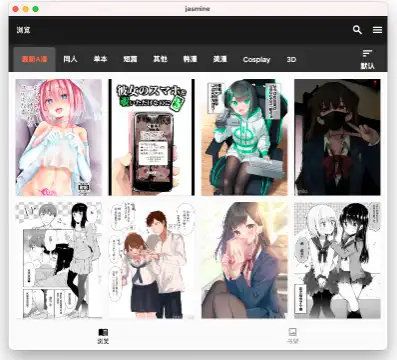Open the black face mask girl thumbnail
Image resolution: width=397 pixels, height=360 pixels.
coord(337,137)
